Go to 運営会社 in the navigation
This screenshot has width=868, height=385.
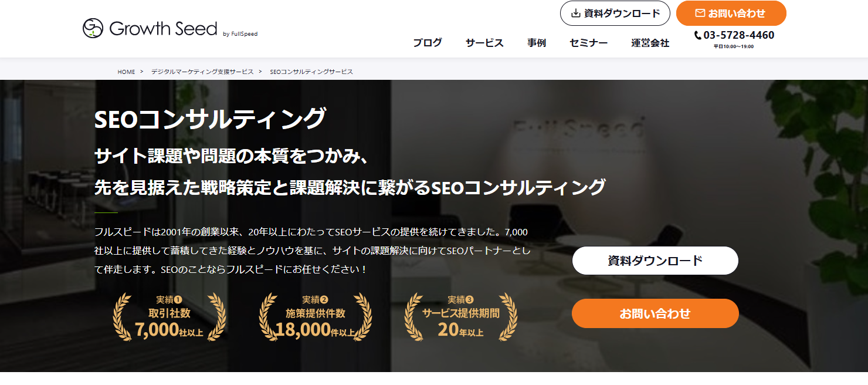click(650, 43)
